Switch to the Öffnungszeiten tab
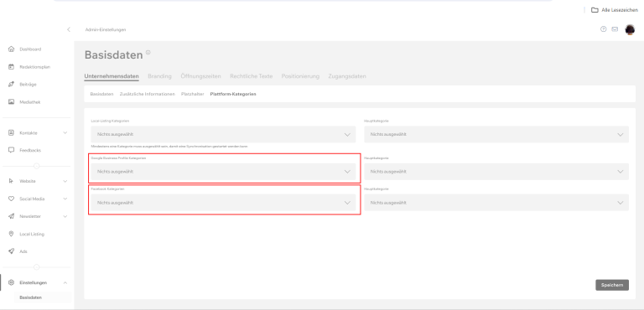Screen dimensions: 644x310 pos(201,76)
